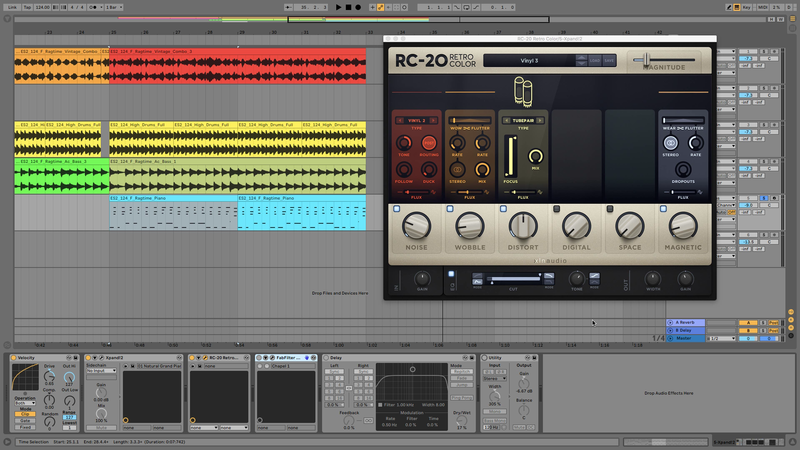Click the Stop button in transport
800x450 pixels.
tap(348, 7)
